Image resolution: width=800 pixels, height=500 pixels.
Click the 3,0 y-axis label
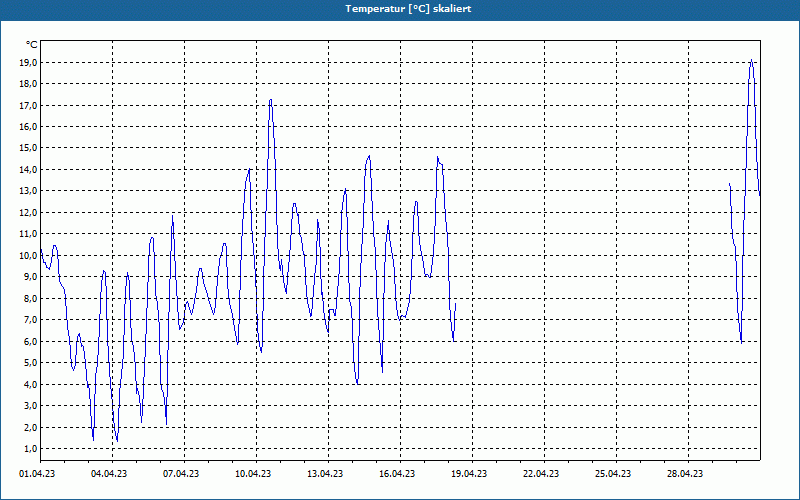(x=30, y=406)
